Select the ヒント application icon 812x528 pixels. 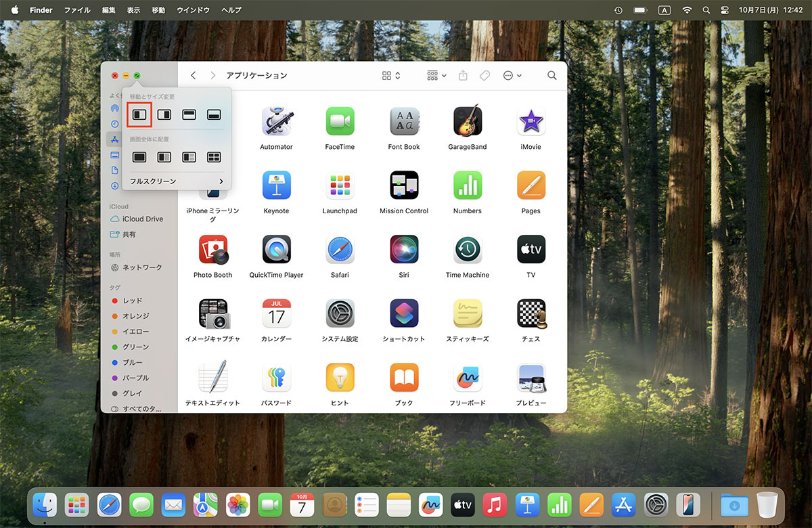coord(340,377)
